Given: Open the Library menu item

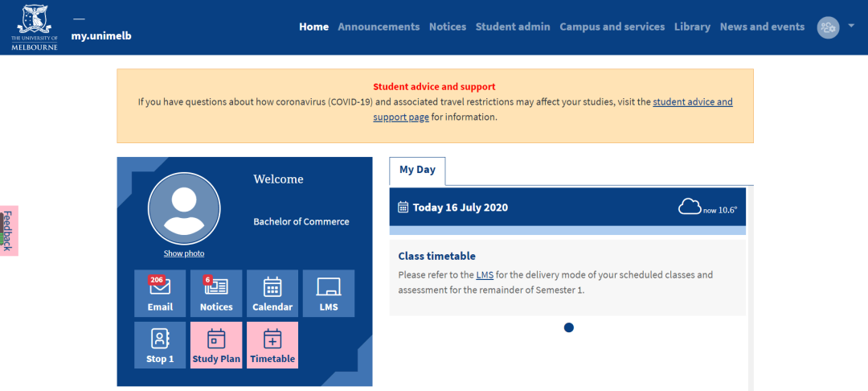Looking at the screenshot, I should click(x=693, y=27).
